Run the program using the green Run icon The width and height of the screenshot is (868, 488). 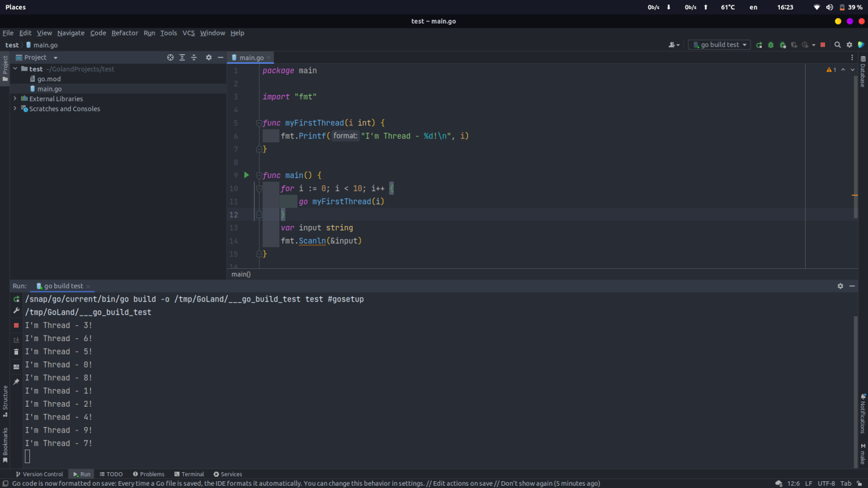pos(759,45)
